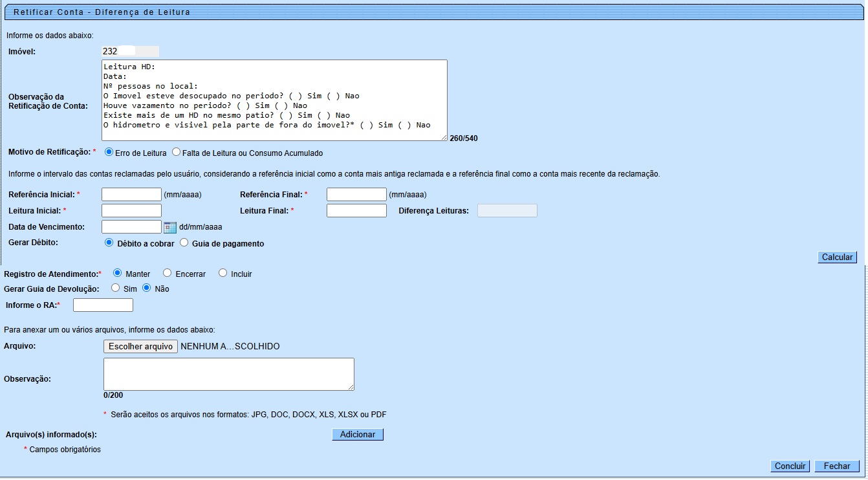
Task: Click the dd/mm/aaaa date format hint
Action: point(201,227)
